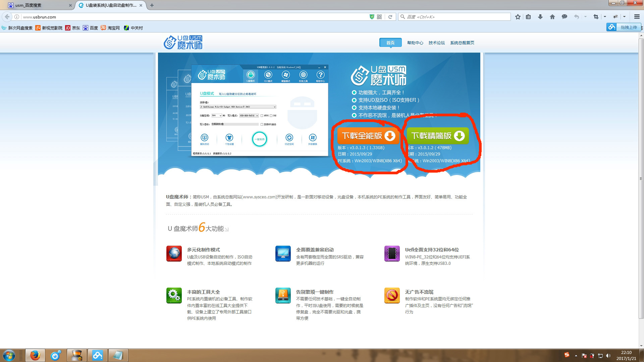Click the 帮助中心 question mark icon
644x362 pixels.
click(320, 75)
